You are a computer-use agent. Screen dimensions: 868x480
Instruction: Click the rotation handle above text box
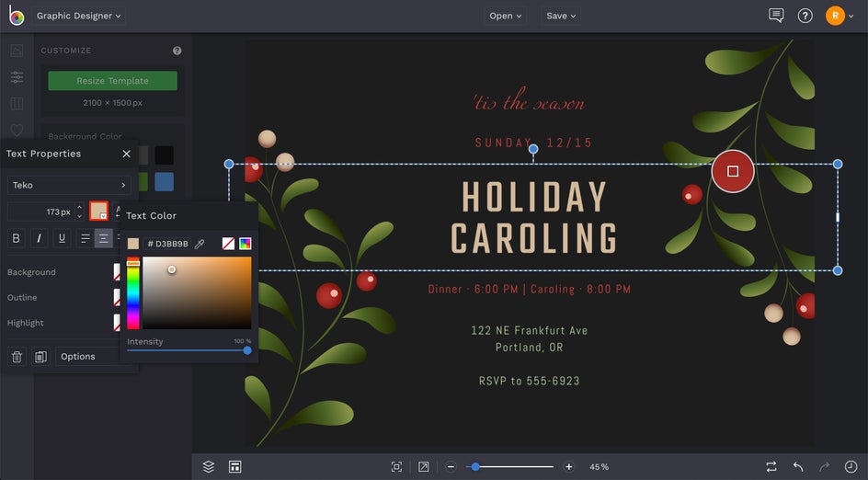[x=533, y=149]
